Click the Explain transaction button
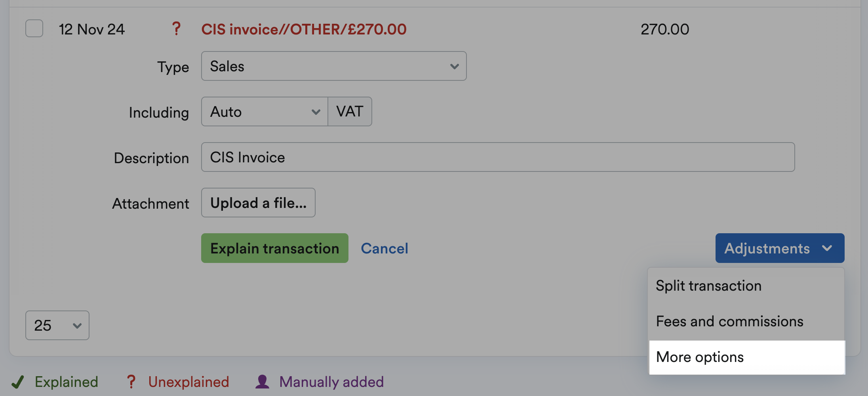 tap(274, 248)
